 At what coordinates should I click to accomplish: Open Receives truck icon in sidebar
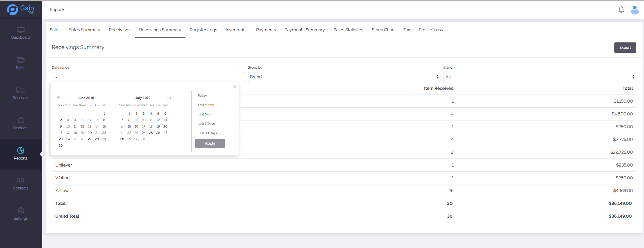(21, 93)
